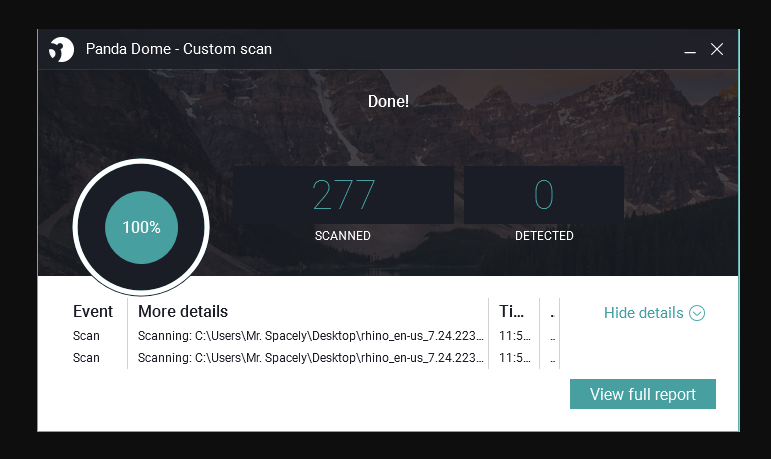Viewport: 771px width, 459px height.
Task: Select first Scan event cell
Action: [86, 336]
